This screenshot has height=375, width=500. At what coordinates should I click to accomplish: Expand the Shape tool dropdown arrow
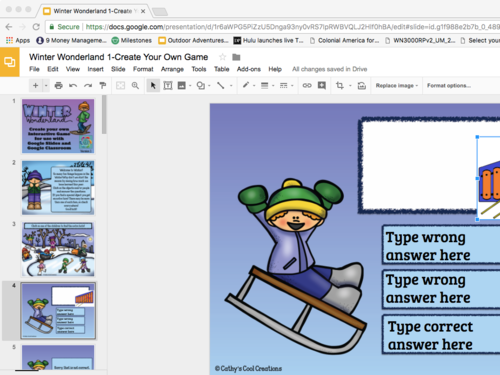[209, 86]
